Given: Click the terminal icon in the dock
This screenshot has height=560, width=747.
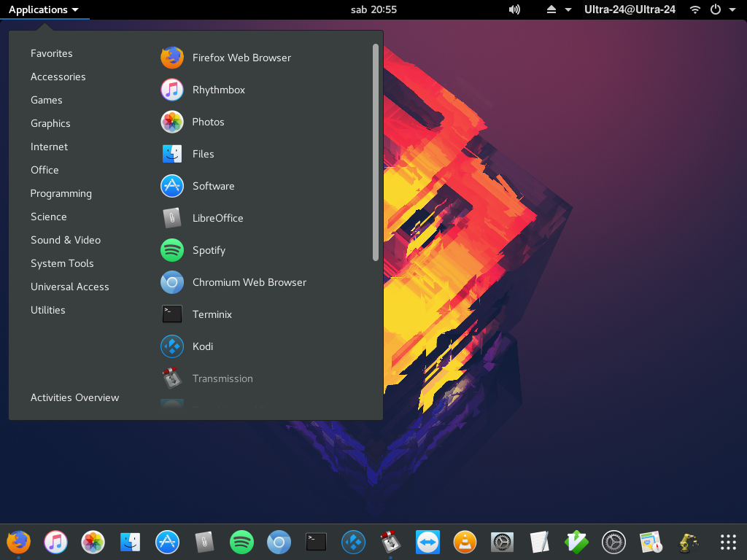Looking at the screenshot, I should (316, 542).
